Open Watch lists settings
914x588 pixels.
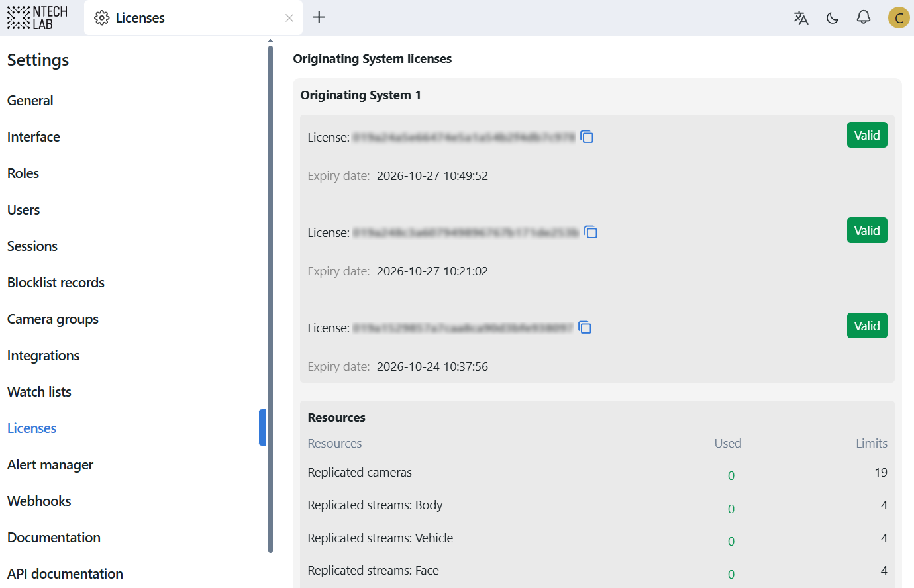coord(39,392)
